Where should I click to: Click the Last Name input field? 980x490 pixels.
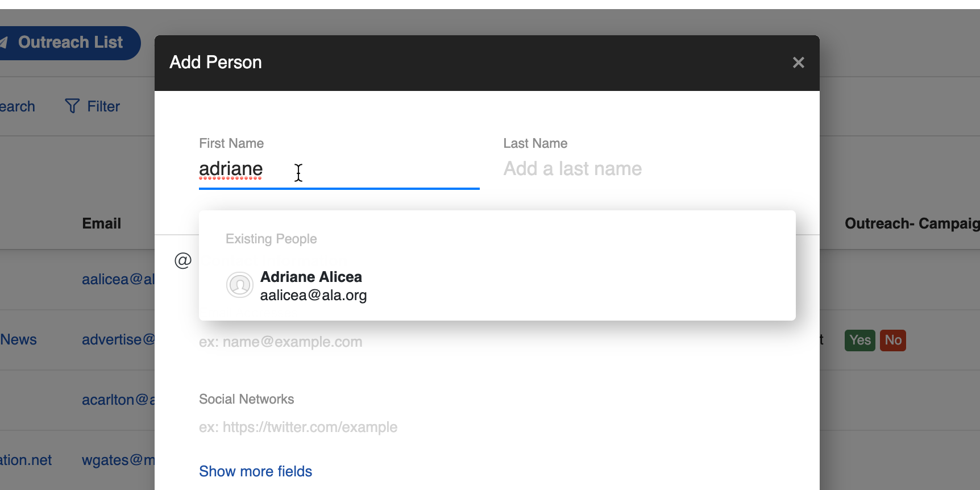click(642, 169)
